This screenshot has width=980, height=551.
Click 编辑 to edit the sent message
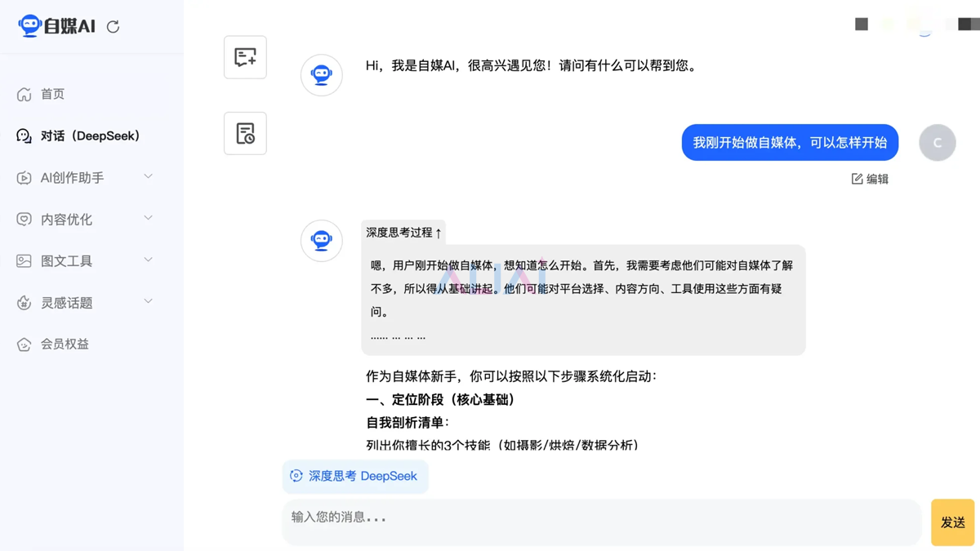(870, 179)
